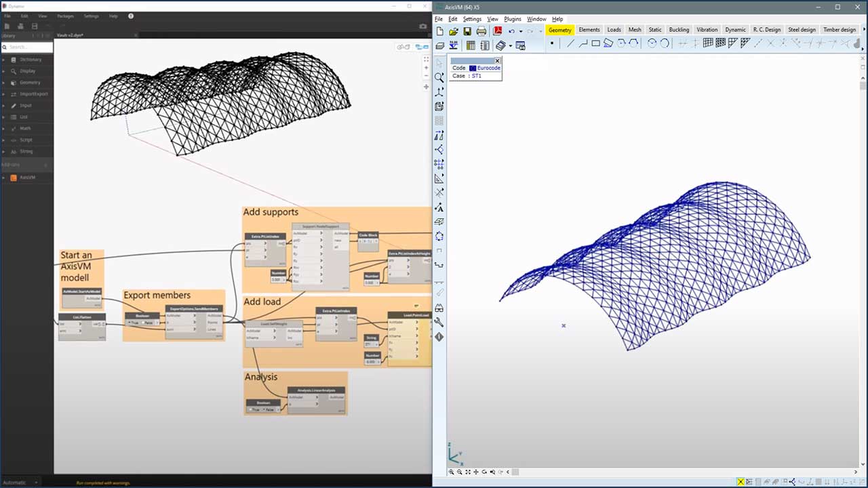Viewport: 868px width, 488px height.
Task: Click the Eurocode color swatch in info panel
Action: [x=472, y=68]
